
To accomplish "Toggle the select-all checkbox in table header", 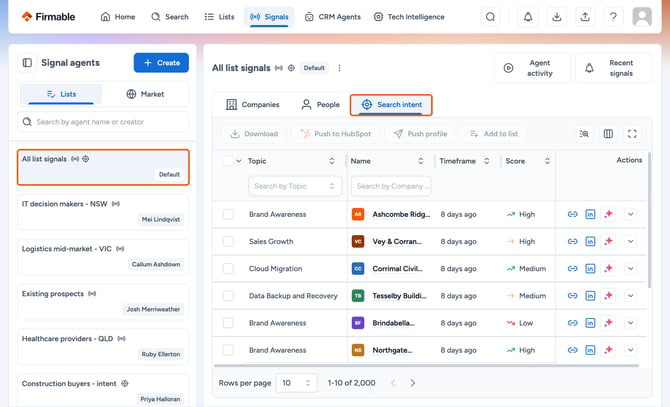I will pos(228,161).
